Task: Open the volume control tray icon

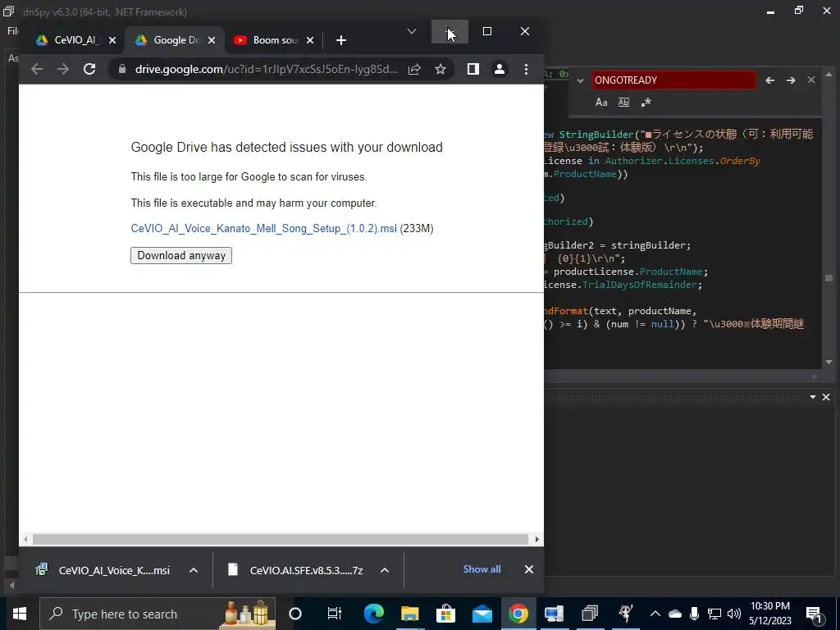Action: tap(734, 614)
